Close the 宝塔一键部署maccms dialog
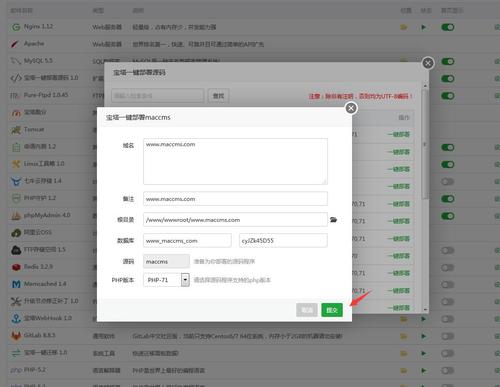Screen dimensions: 500x387 pos(351,108)
